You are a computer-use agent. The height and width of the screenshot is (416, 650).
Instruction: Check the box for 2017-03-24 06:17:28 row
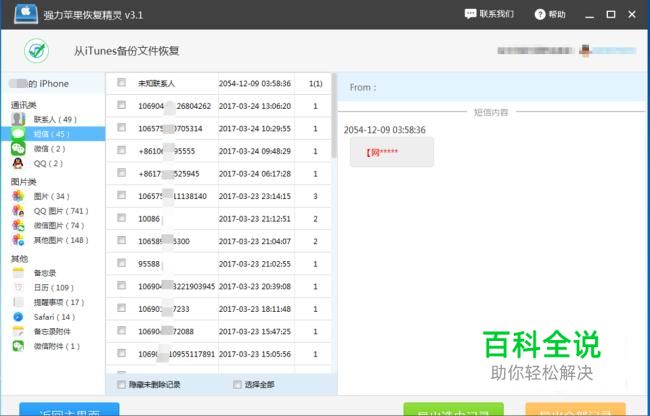(121, 173)
